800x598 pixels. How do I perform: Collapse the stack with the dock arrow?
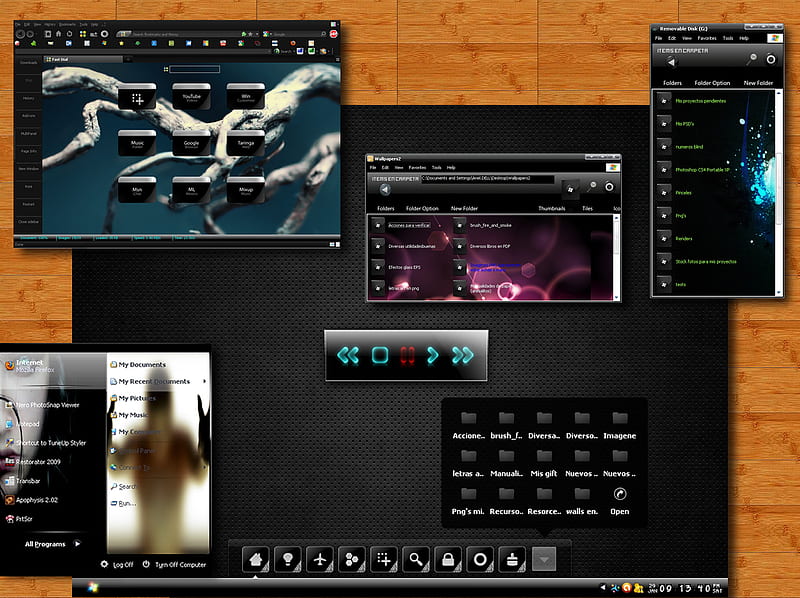tap(544, 560)
